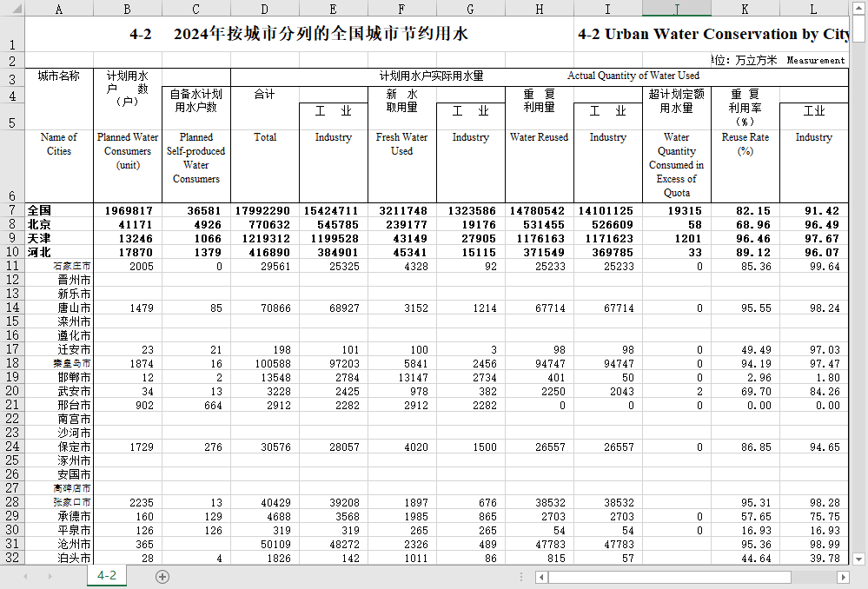Image resolution: width=868 pixels, height=589 pixels.
Task: Select the 4-2 sheet tab
Action: tap(107, 576)
